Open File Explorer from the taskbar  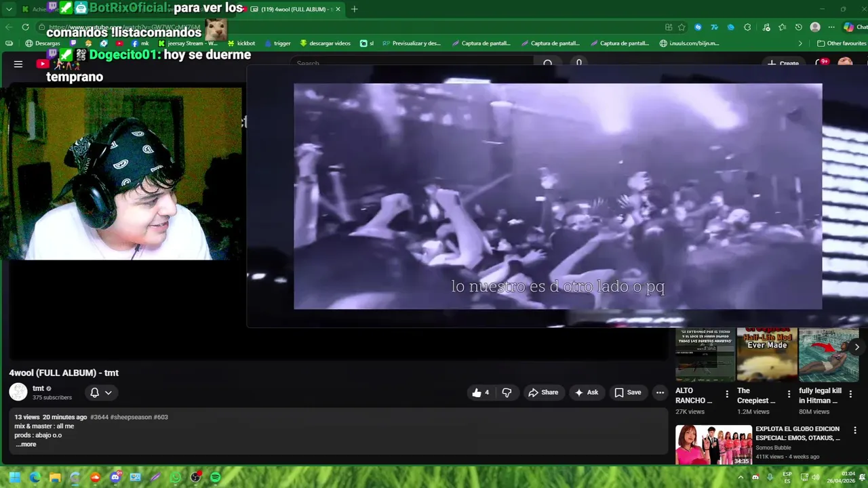coord(55,477)
